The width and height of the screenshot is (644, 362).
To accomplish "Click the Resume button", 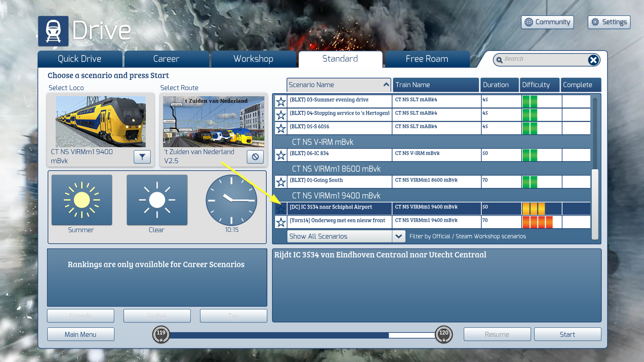I will point(497,335).
